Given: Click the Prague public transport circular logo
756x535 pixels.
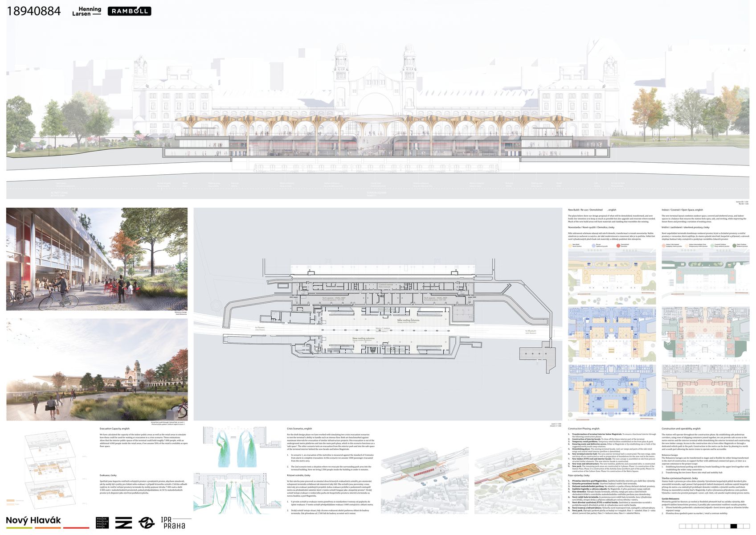Looking at the screenshot, I should [x=146, y=523].
